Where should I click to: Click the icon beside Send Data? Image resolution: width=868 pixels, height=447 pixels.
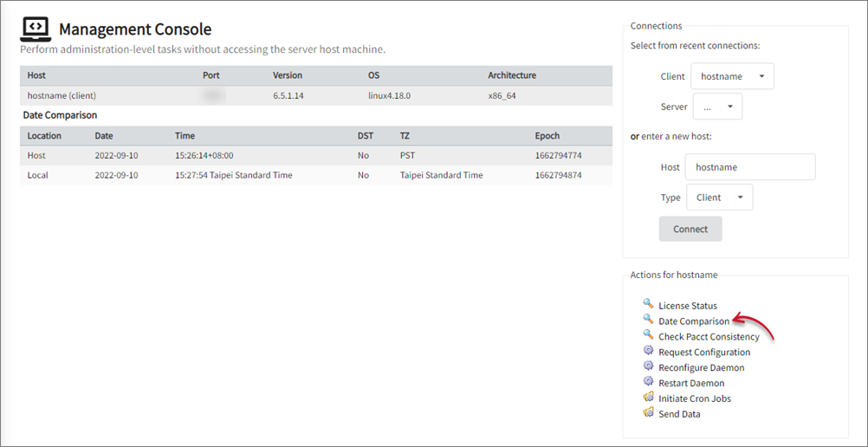pos(648,413)
